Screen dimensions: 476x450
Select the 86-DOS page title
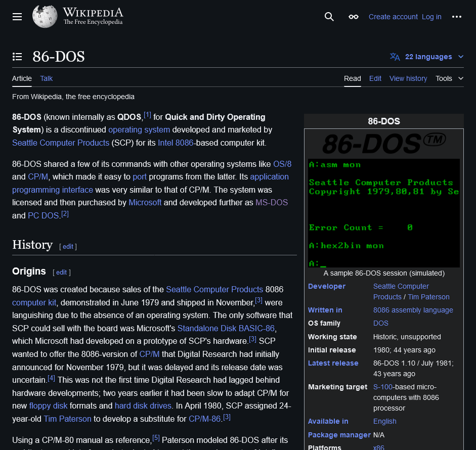(59, 57)
